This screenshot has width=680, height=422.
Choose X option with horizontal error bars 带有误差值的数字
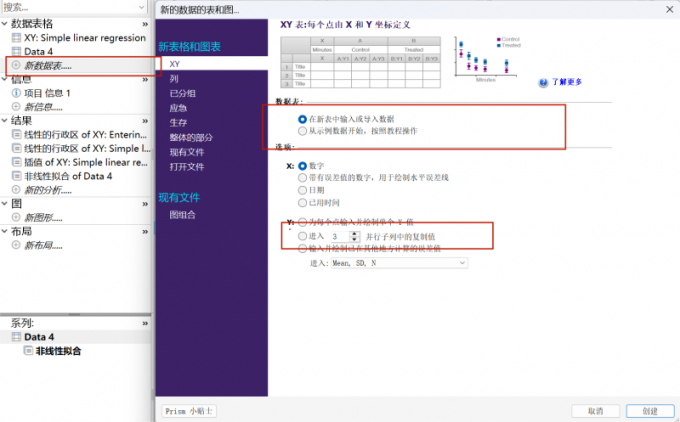point(302,177)
